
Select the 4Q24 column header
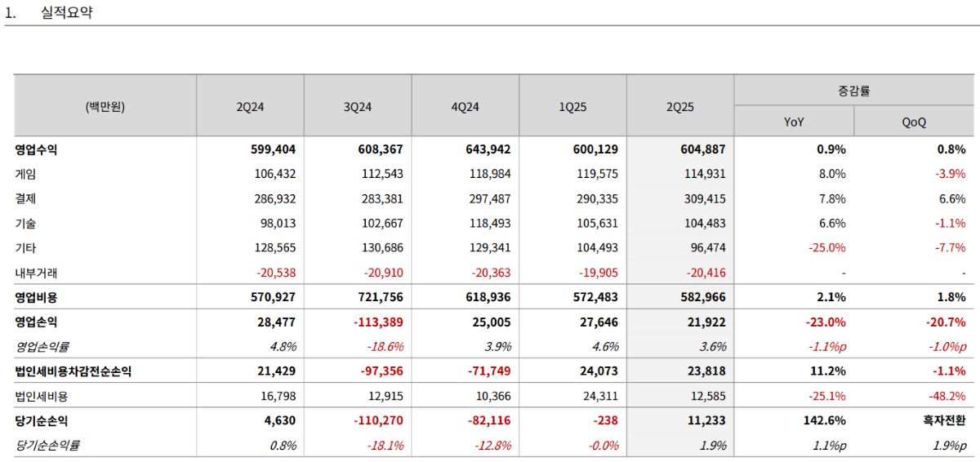click(465, 106)
